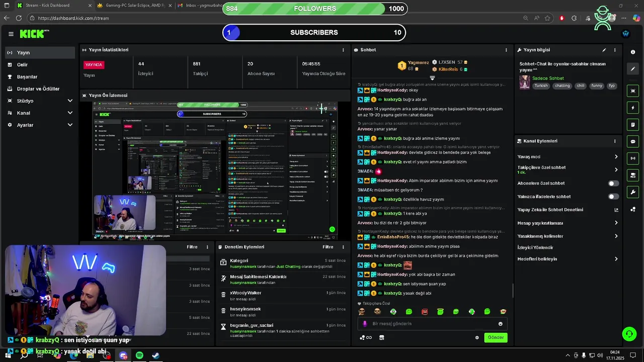
Task: Toggle the wrench widget in right sidebar
Action: pos(633,192)
